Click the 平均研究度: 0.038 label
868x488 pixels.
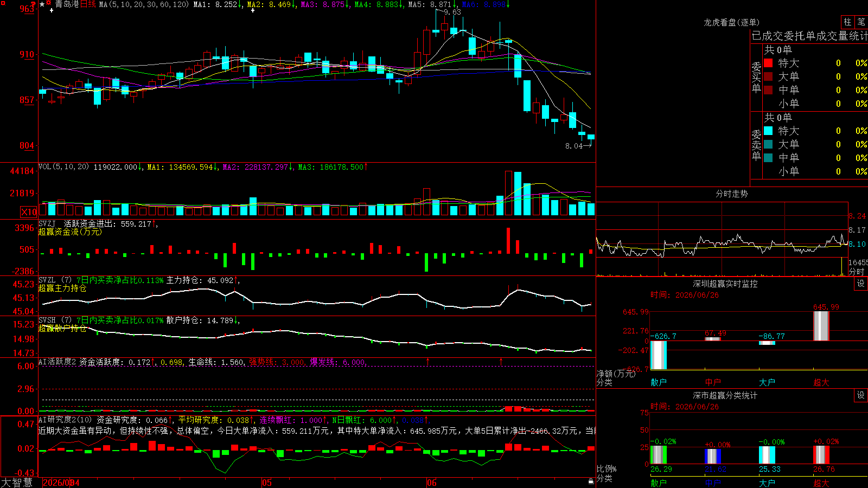(x=213, y=420)
